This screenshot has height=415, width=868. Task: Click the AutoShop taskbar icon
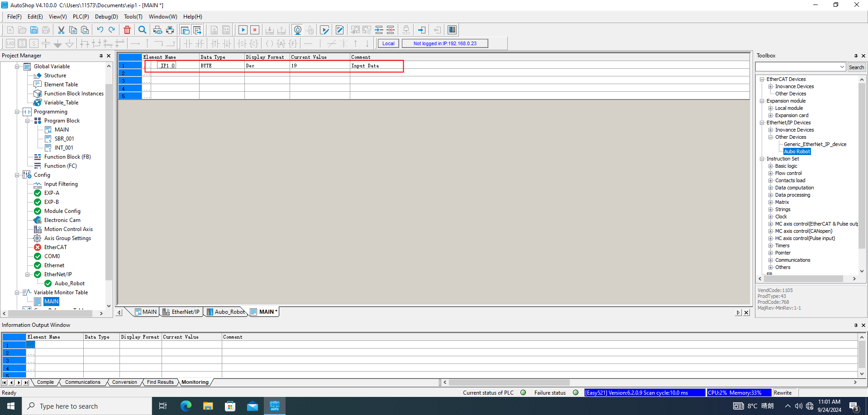click(x=275, y=406)
